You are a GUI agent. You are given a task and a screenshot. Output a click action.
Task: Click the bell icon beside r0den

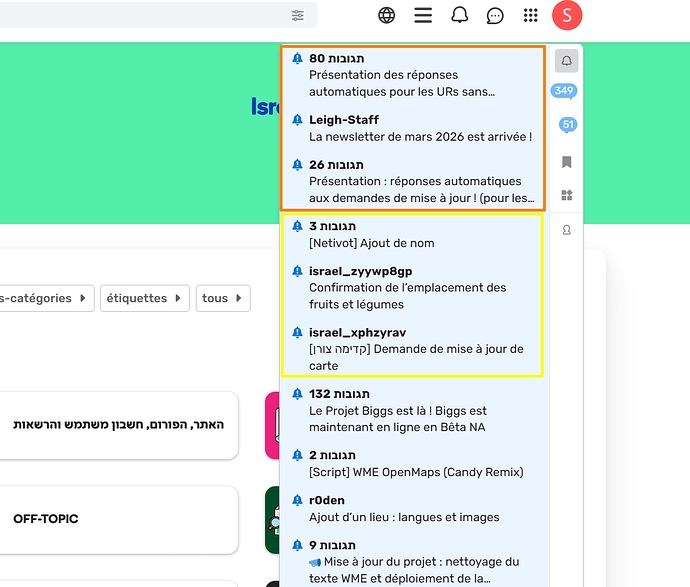[297, 500]
